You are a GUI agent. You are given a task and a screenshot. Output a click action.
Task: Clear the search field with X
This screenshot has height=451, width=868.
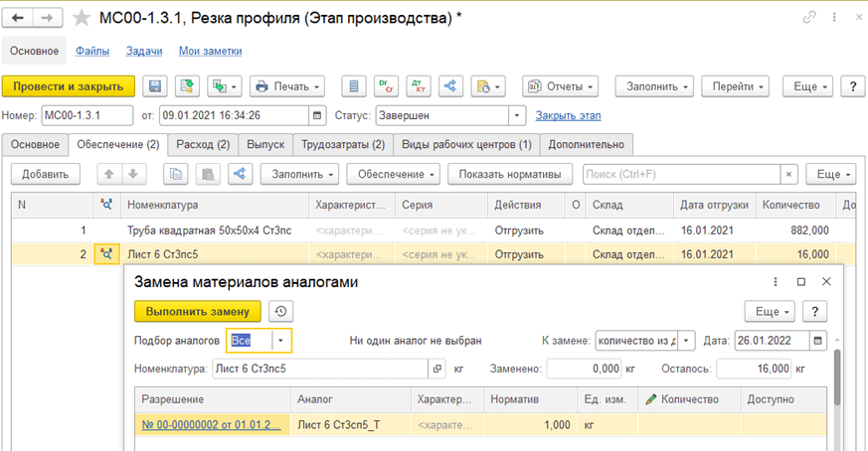pos(788,174)
